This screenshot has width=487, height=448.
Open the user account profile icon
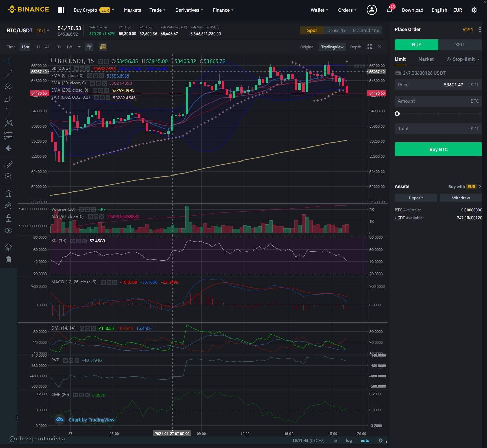click(x=372, y=10)
